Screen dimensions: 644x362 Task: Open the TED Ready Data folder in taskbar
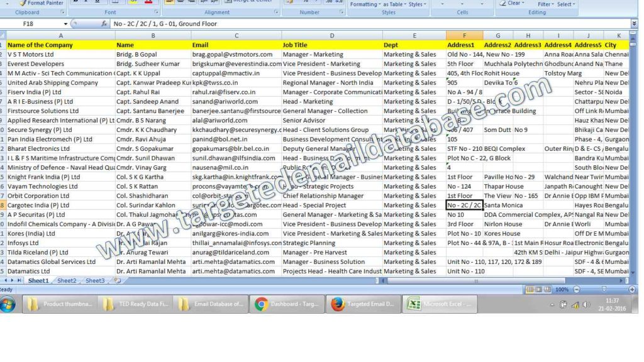(135, 304)
